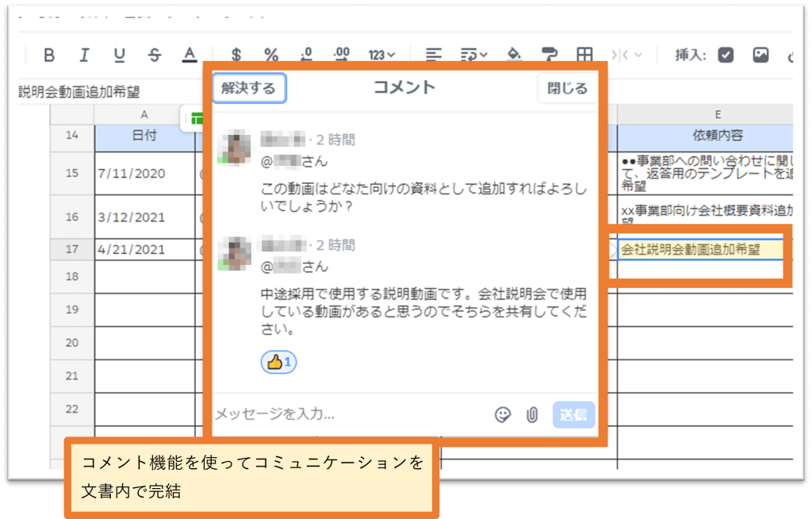This screenshot has width=812, height=519.
Task: Attach a file with paperclip icon
Action: pyautogui.click(x=532, y=414)
